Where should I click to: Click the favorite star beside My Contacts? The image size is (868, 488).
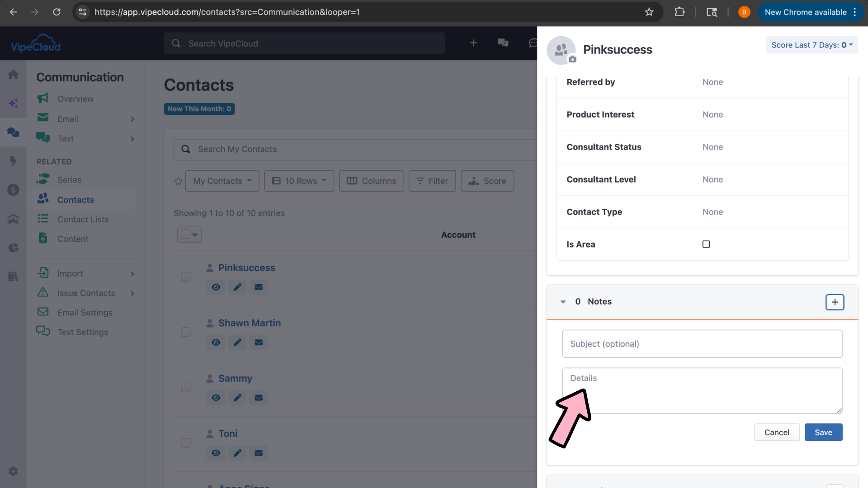[x=178, y=181]
